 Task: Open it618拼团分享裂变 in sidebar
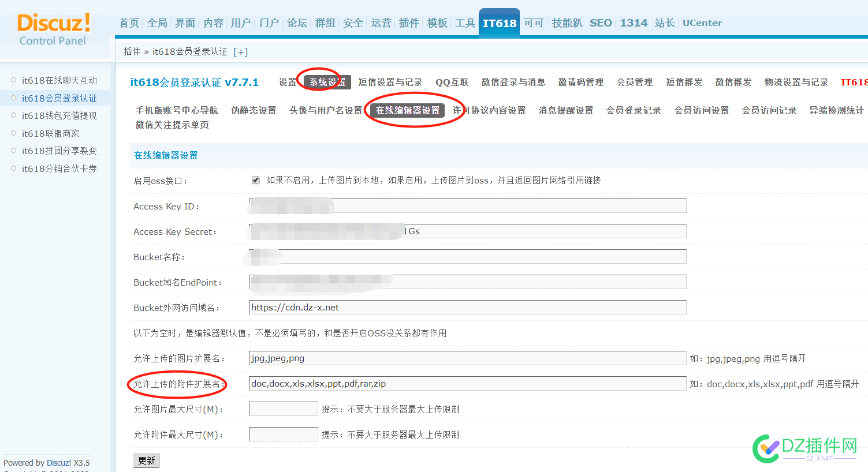point(59,151)
